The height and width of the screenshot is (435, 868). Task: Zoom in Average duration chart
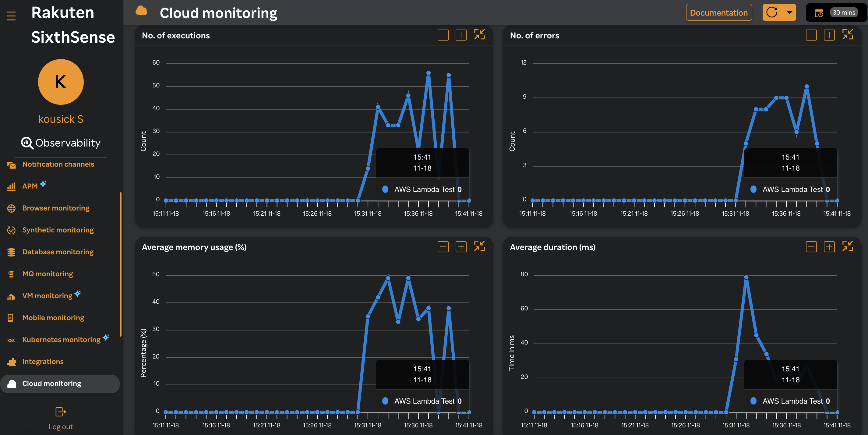click(829, 247)
